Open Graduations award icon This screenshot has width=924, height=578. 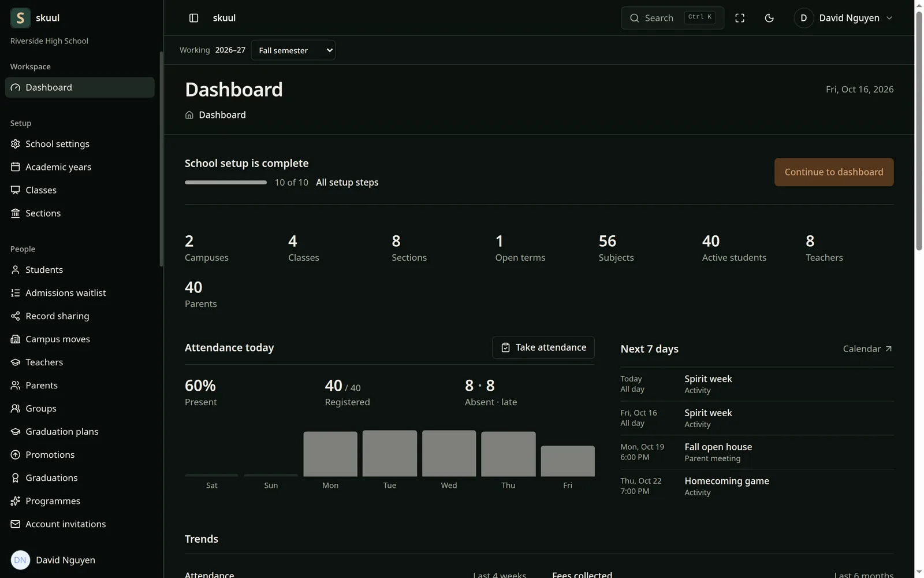tap(16, 478)
